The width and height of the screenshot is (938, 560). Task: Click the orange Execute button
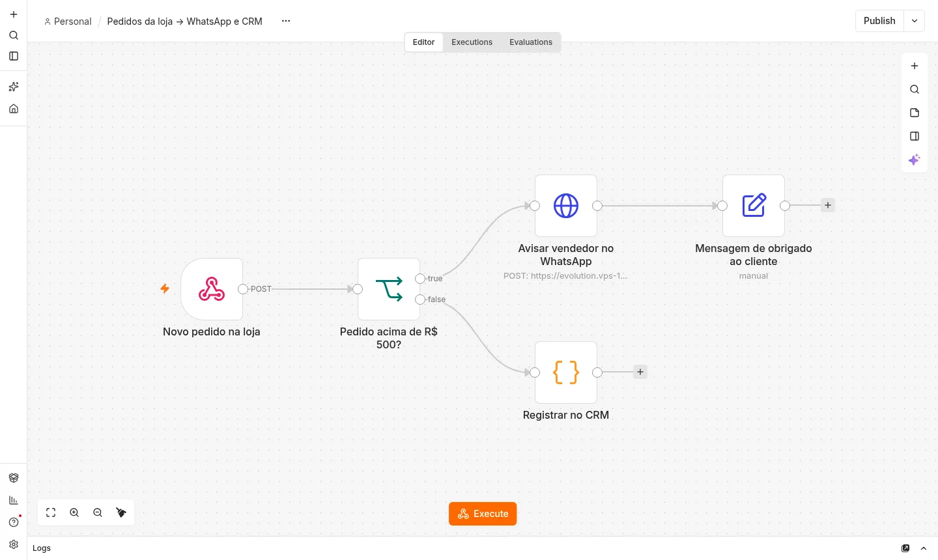[483, 514]
